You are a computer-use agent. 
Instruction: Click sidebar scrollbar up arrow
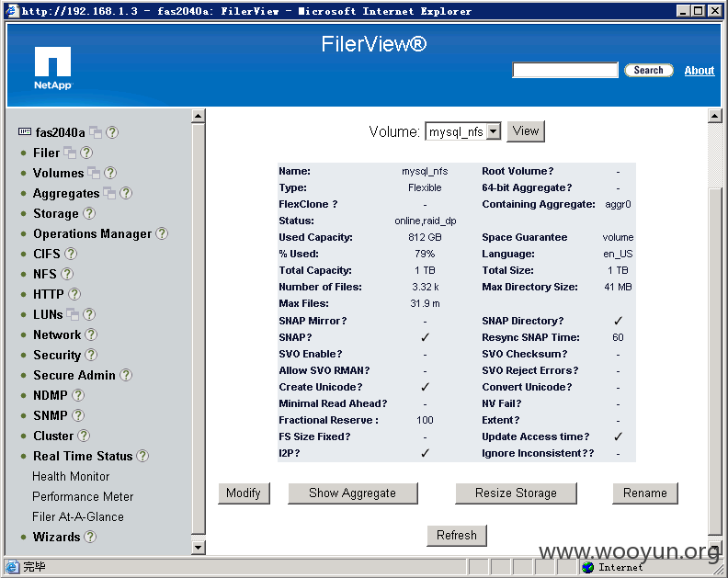(199, 116)
